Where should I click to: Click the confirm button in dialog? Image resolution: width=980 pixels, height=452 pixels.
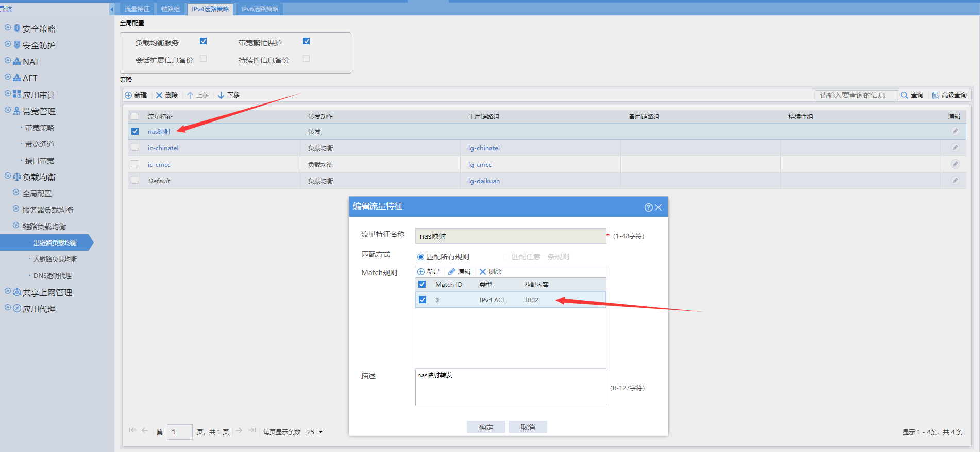click(486, 427)
